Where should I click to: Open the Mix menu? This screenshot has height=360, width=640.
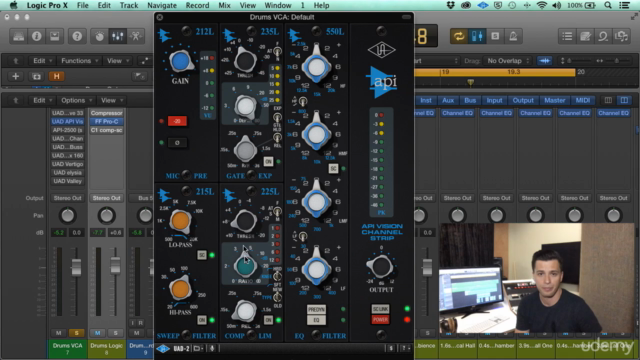click(224, 5)
